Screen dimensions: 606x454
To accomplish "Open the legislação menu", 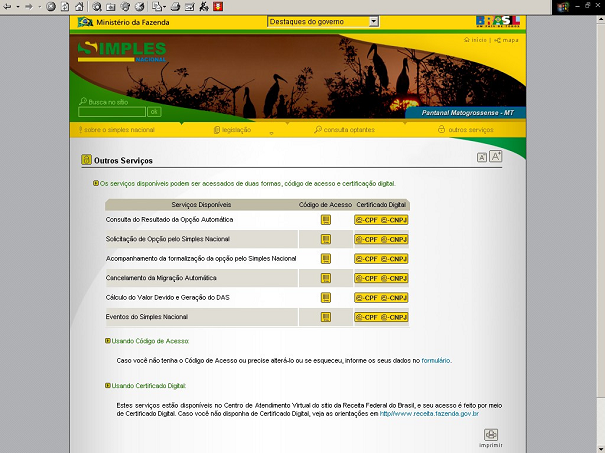I will [235, 130].
